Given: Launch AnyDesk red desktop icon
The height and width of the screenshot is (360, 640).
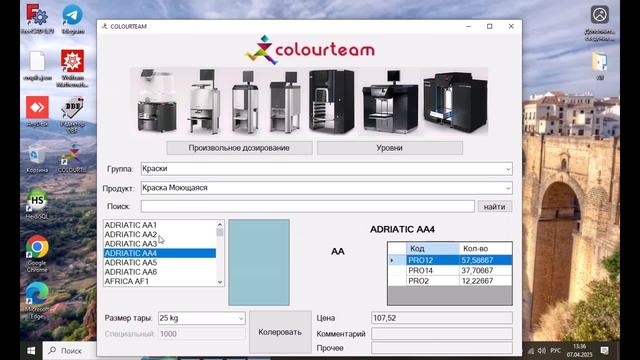Looking at the screenshot, I should pyautogui.click(x=37, y=111).
